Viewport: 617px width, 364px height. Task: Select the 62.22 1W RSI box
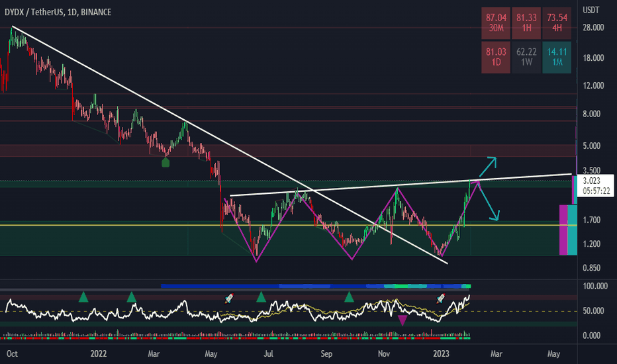526,57
